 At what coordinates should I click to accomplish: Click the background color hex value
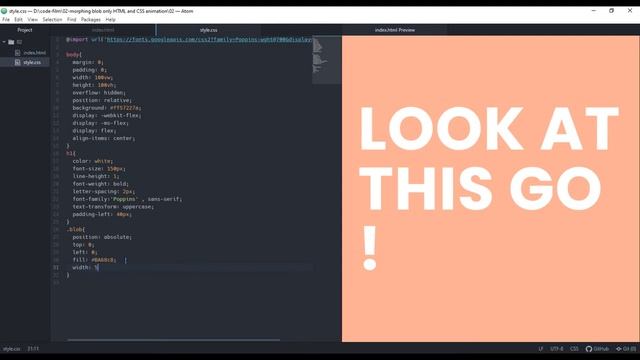(124, 108)
